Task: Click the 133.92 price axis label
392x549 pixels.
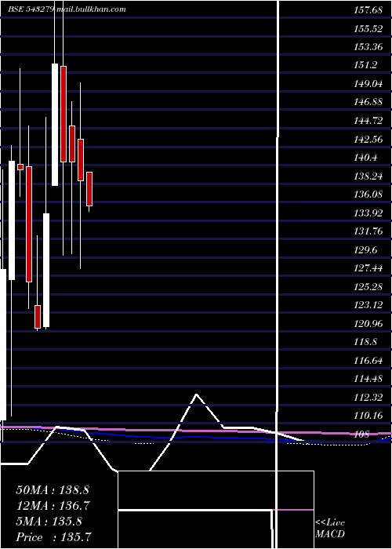Action: tap(368, 213)
